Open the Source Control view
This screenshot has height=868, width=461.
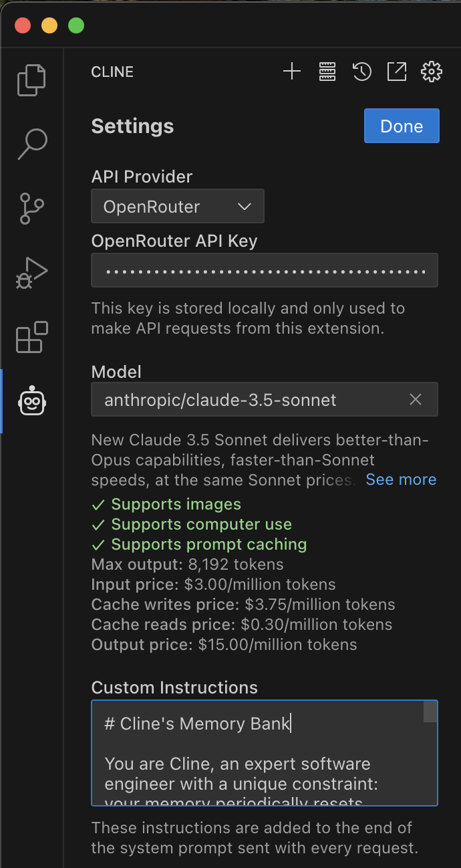coord(31,208)
